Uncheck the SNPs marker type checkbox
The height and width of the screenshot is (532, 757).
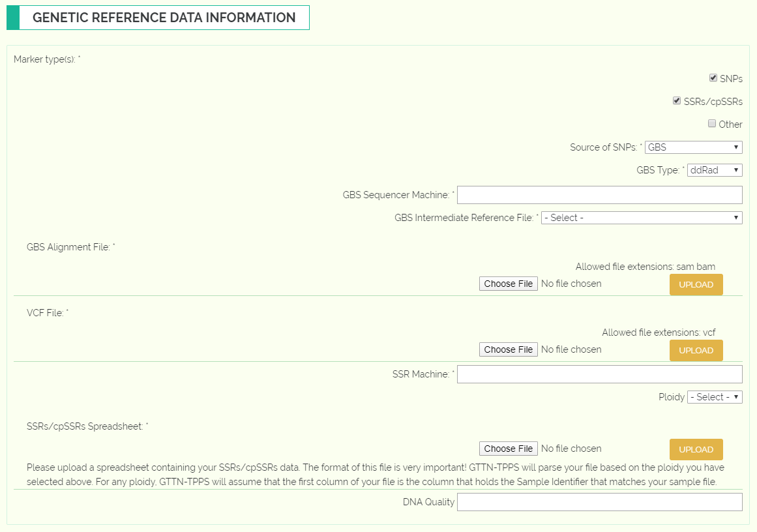(713, 78)
